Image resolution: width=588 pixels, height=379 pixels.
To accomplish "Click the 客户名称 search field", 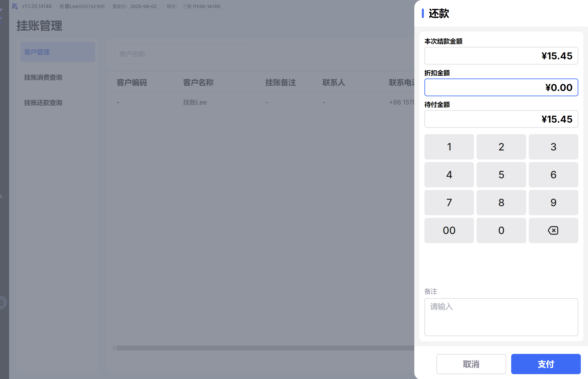I will (184, 54).
